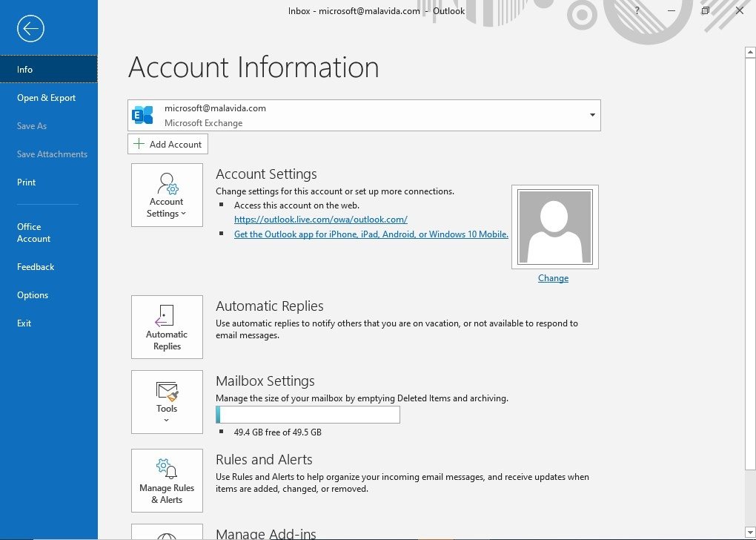Click Change to update profile picture
Viewport: 756px width, 540px height.
pyautogui.click(x=553, y=277)
